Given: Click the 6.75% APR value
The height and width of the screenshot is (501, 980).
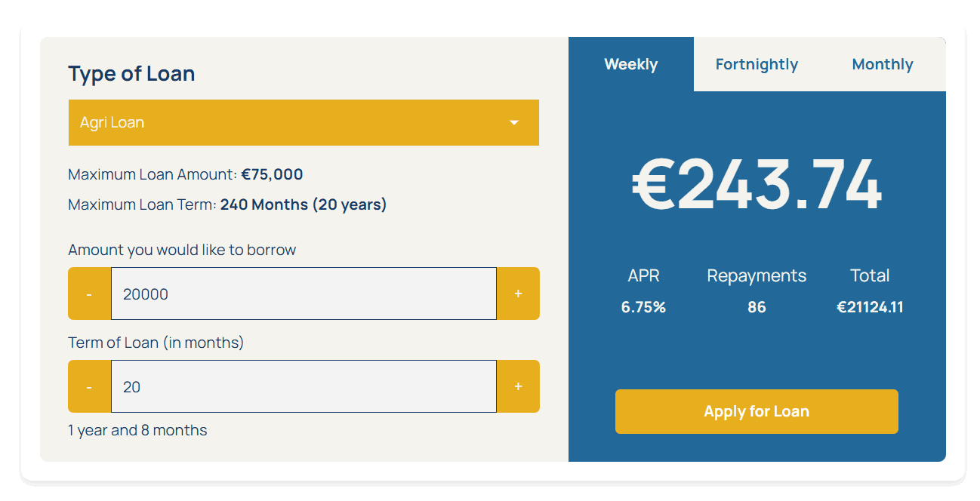Looking at the screenshot, I should [x=643, y=307].
